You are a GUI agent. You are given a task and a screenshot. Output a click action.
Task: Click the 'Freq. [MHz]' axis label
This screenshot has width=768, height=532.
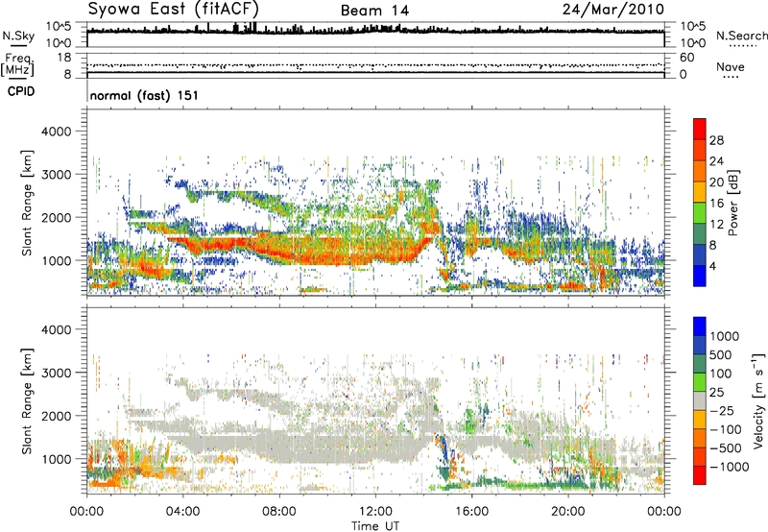point(18,65)
